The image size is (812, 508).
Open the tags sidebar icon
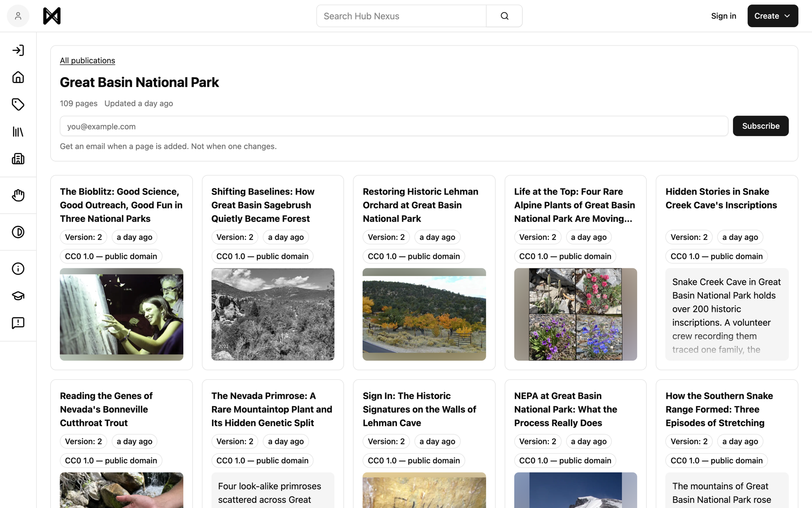[x=18, y=104]
